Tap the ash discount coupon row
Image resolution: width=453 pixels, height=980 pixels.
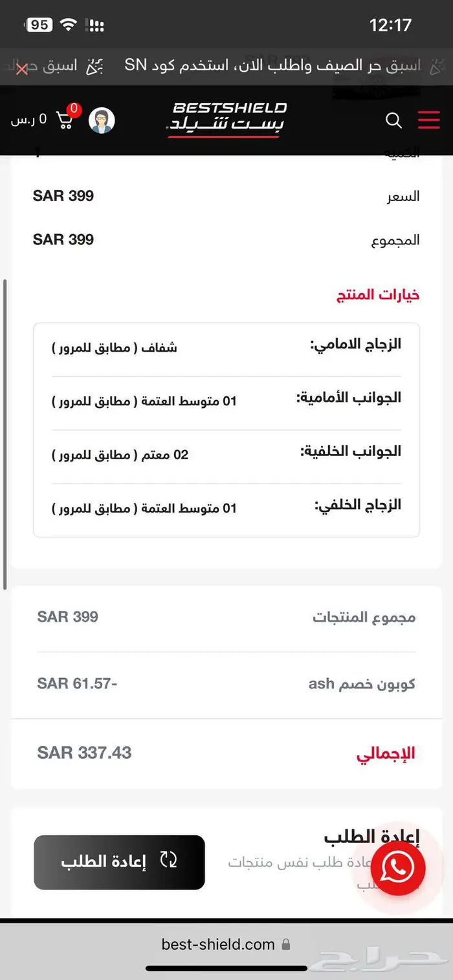pyautogui.click(x=226, y=684)
